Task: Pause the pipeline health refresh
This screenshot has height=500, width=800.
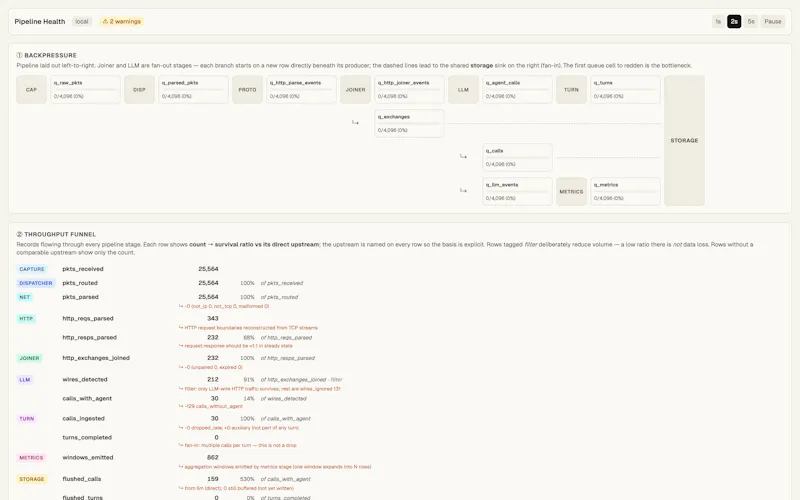Action: (x=772, y=21)
